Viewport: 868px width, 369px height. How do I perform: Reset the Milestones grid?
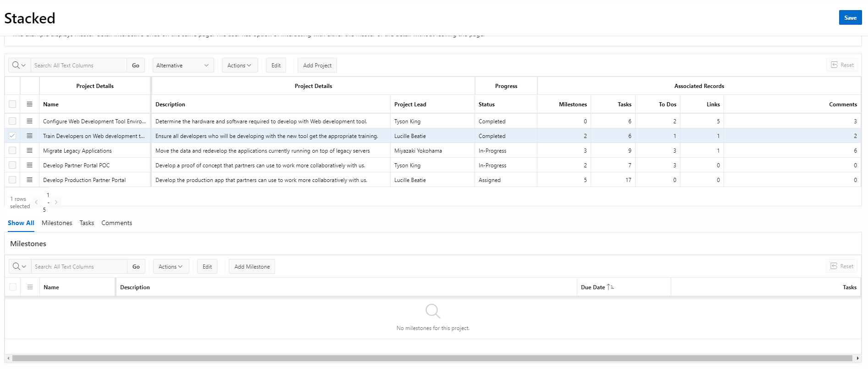842,266
